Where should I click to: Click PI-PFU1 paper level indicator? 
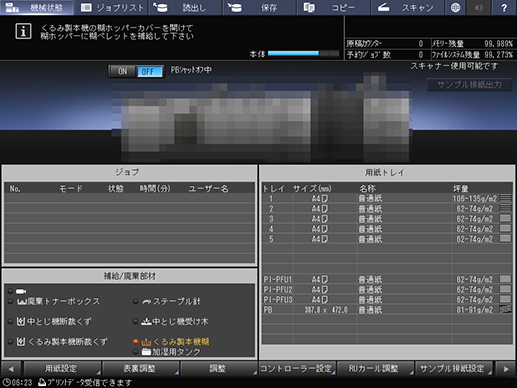point(505,279)
